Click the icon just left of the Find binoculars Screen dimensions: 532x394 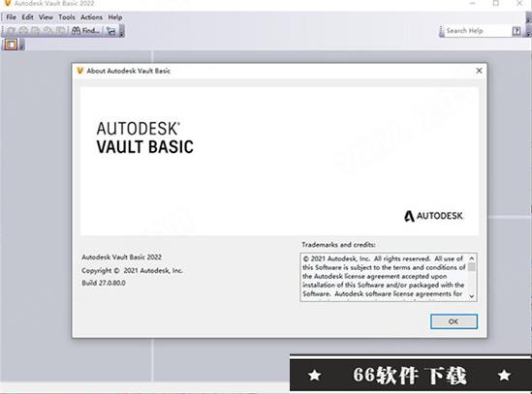click(61, 31)
